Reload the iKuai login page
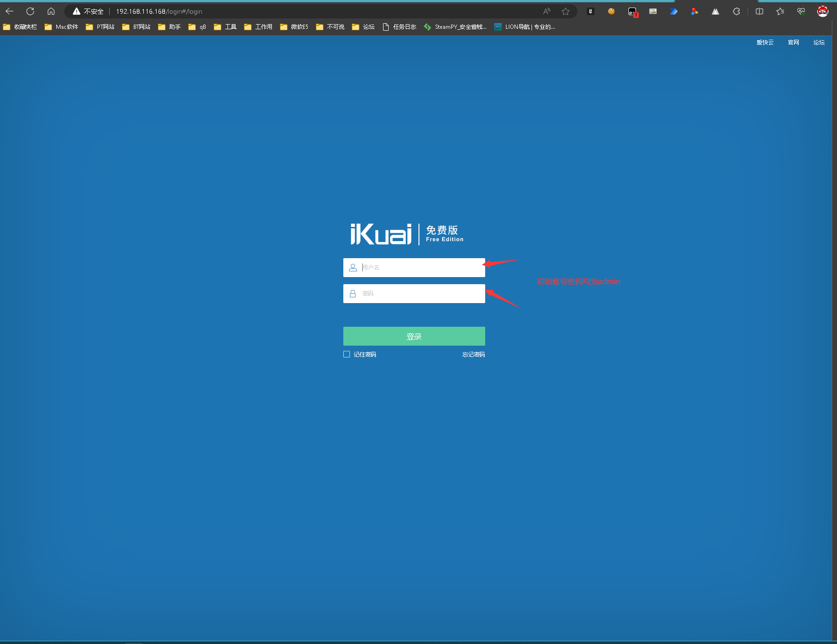 pos(30,11)
